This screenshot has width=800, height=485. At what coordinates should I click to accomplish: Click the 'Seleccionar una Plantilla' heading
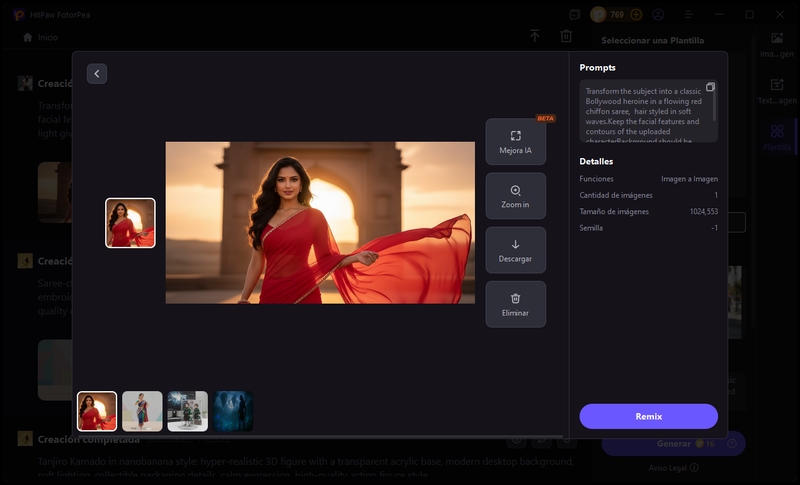click(x=653, y=40)
